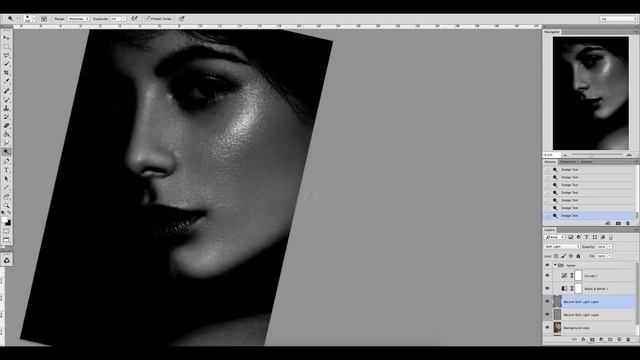Open the layer filter Kind dropdown
The image size is (640, 360).
pyautogui.click(x=555, y=237)
